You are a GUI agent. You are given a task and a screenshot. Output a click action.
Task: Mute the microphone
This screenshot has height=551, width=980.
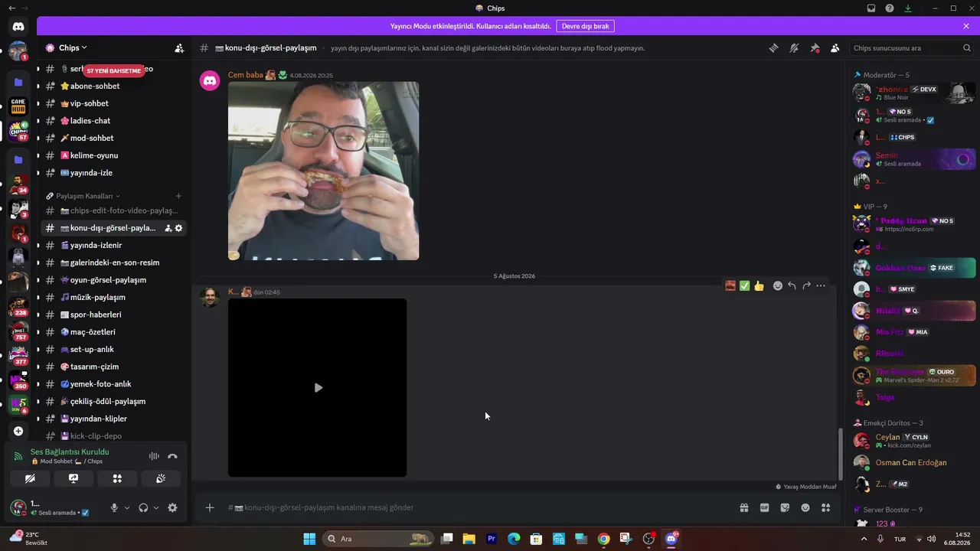pyautogui.click(x=114, y=507)
